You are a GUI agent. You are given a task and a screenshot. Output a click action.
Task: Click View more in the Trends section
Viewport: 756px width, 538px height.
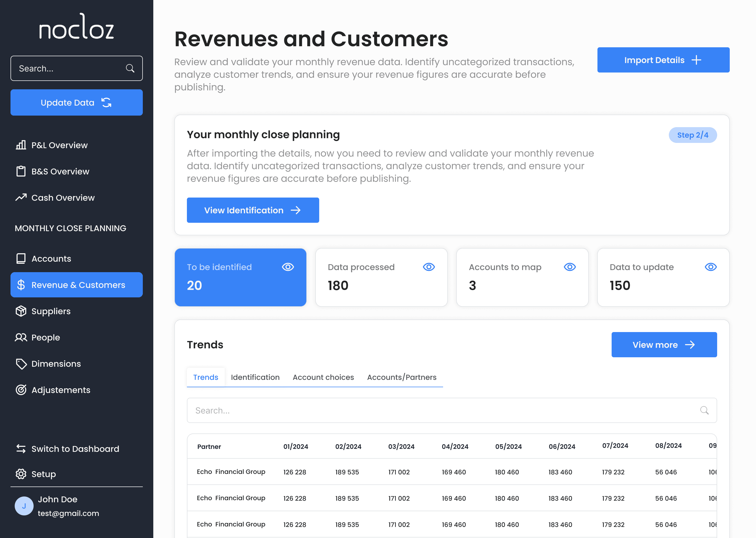pyautogui.click(x=664, y=345)
